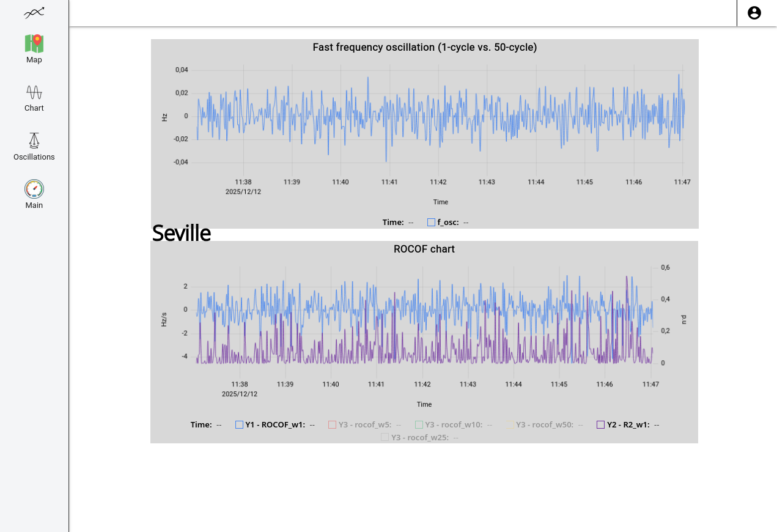Enable the Y3 - rocof_w10 series
This screenshot has width=777, height=532.
click(419, 424)
